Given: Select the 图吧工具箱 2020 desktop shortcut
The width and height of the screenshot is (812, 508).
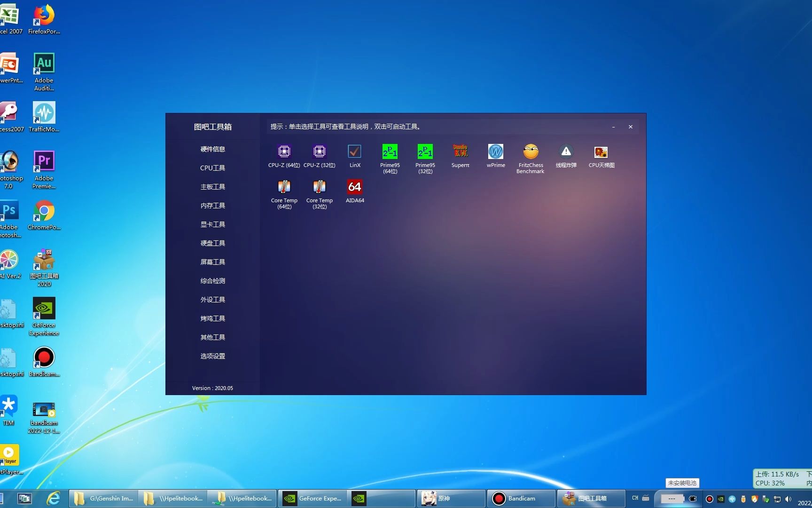Looking at the screenshot, I should coord(44,267).
